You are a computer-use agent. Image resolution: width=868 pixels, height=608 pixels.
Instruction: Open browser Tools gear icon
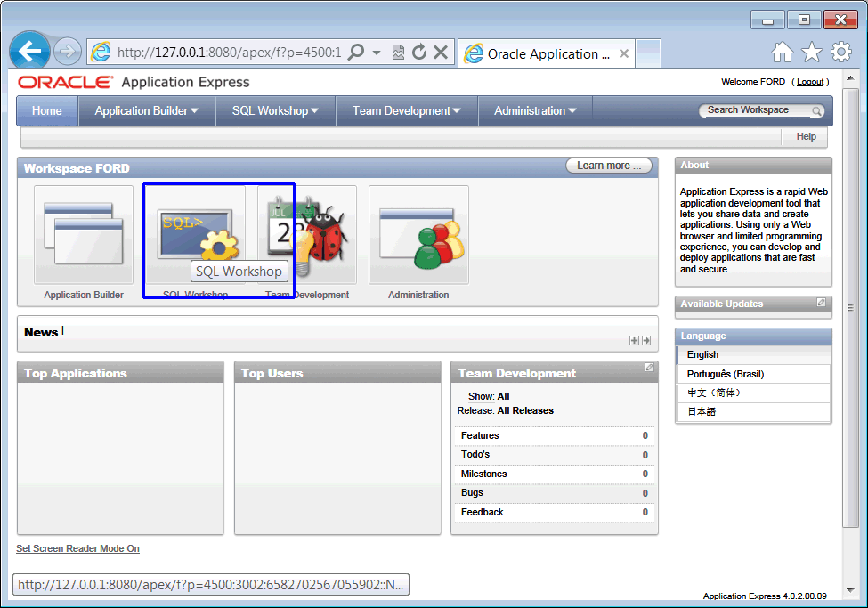(841, 52)
